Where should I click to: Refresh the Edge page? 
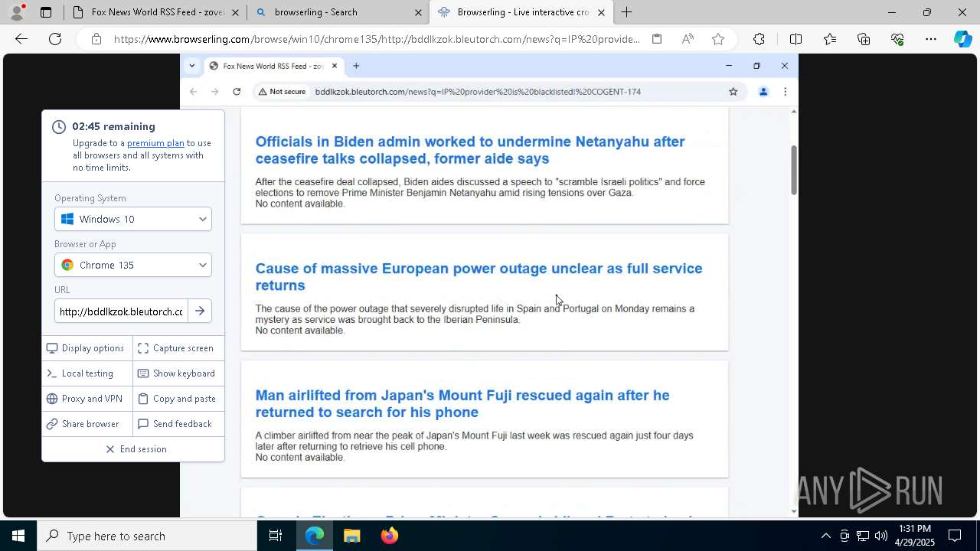click(x=55, y=39)
